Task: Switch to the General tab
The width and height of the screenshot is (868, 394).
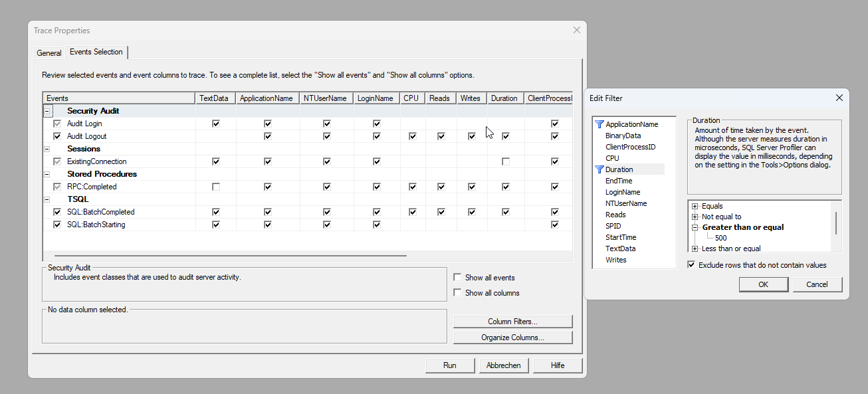Action: [49, 52]
